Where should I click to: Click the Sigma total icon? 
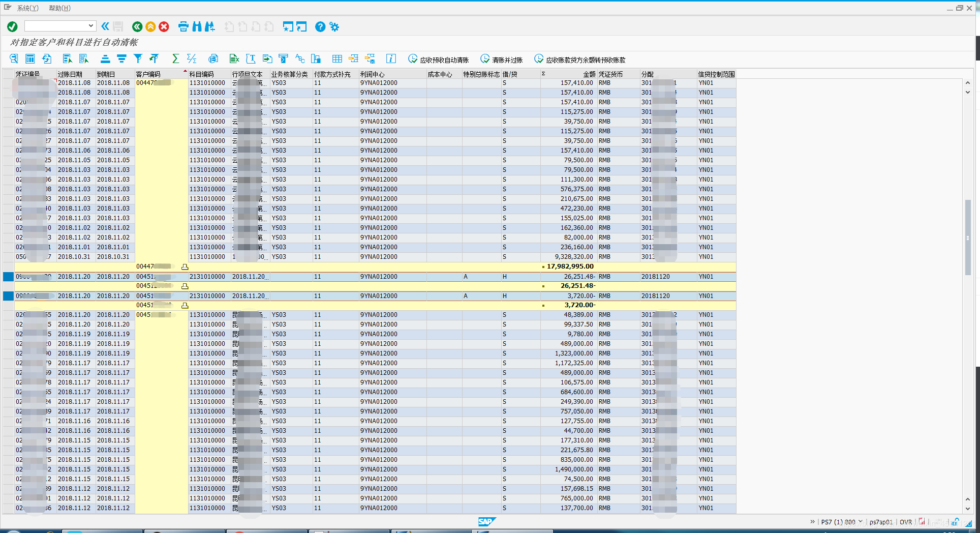pyautogui.click(x=175, y=59)
